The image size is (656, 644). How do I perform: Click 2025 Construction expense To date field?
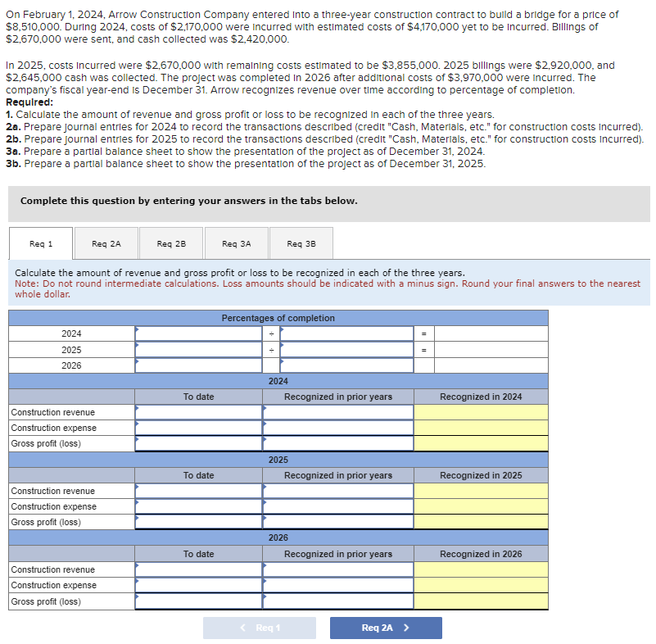click(198, 506)
